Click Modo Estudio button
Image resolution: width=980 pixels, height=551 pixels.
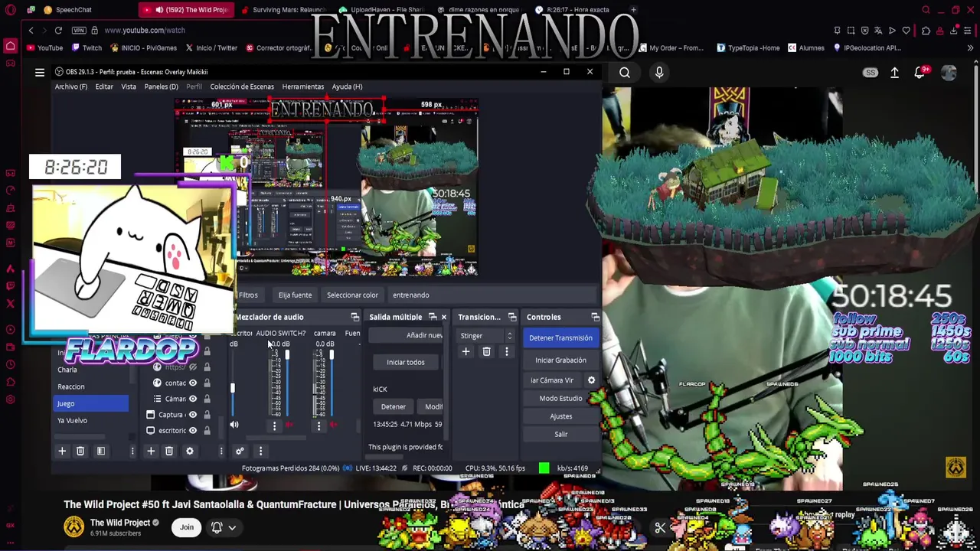(560, 398)
